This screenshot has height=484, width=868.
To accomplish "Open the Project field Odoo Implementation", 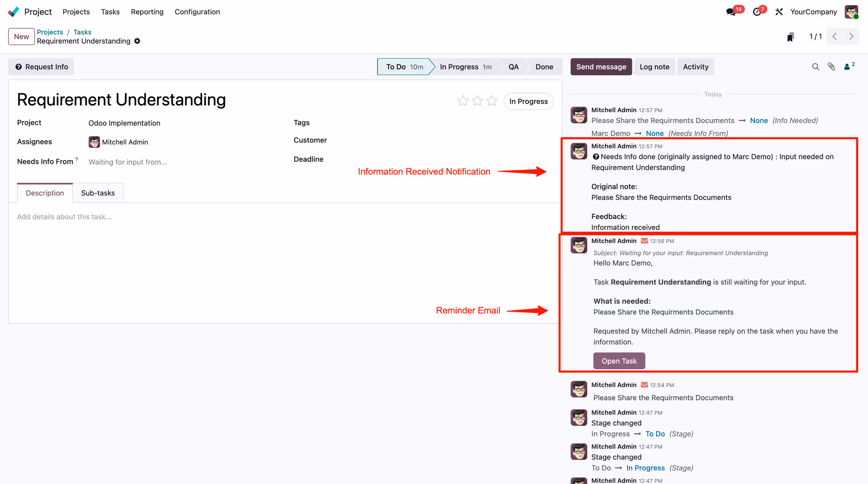I will (x=124, y=123).
